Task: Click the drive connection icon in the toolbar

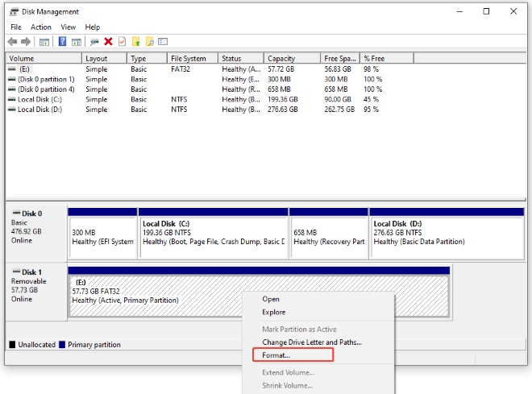Action: pos(94,42)
